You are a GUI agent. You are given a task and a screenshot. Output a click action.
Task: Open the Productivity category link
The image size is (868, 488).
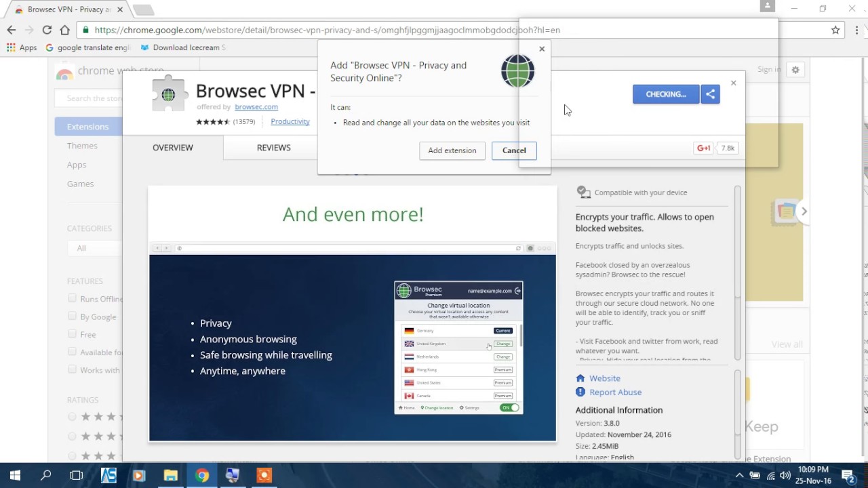click(290, 121)
